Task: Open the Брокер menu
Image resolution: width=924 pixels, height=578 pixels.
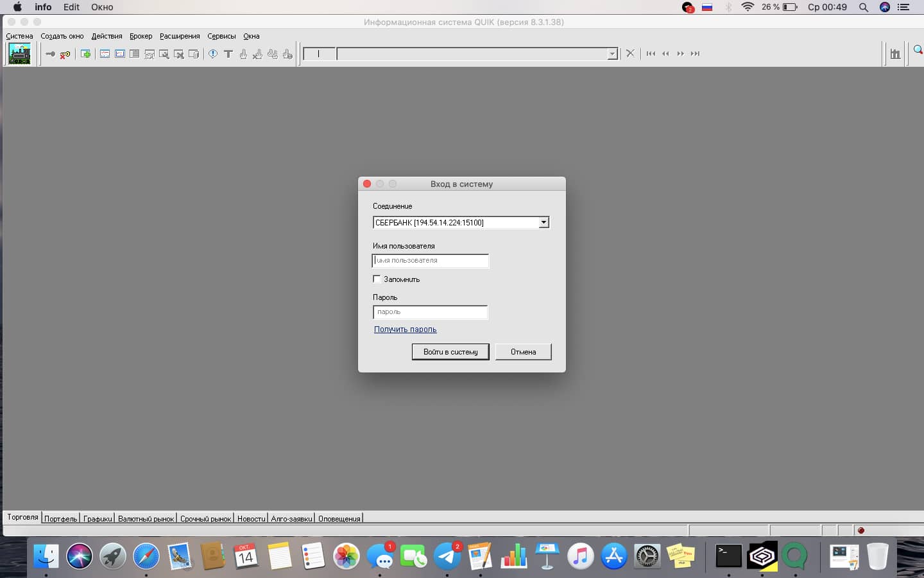Action: [141, 36]
